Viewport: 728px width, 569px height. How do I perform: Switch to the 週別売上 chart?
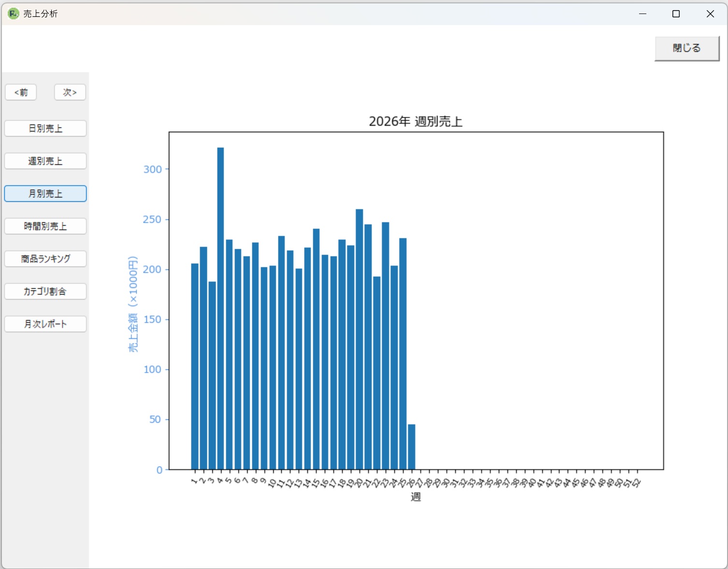click(x=45, y=161)
